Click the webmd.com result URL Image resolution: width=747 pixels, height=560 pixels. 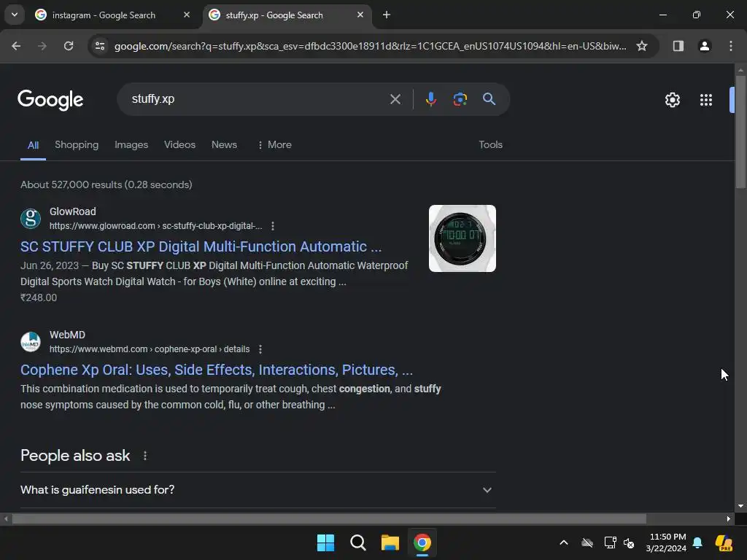pos(149,349)
